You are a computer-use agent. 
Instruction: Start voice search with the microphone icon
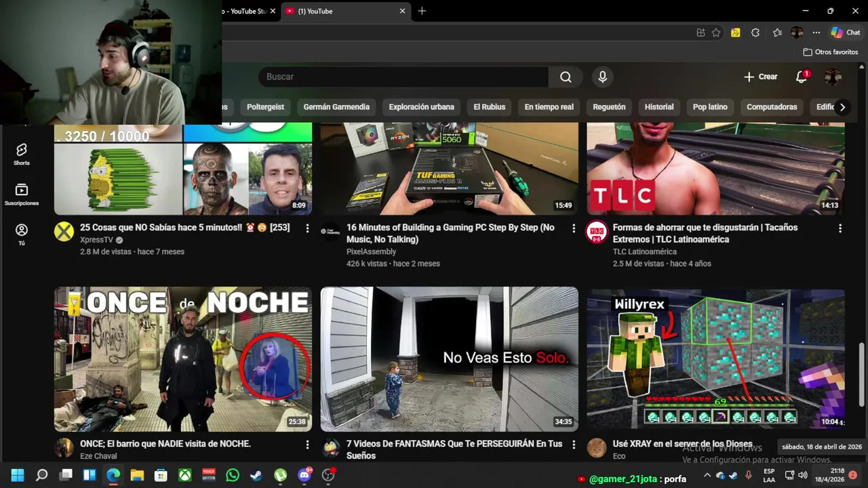[x=602, y=77]
